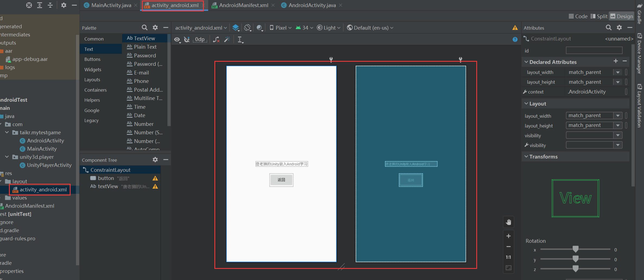Viewport: 644px width, 280px height.
Task: Search attributes with magnifier icon
Action: tap(609, 27)
